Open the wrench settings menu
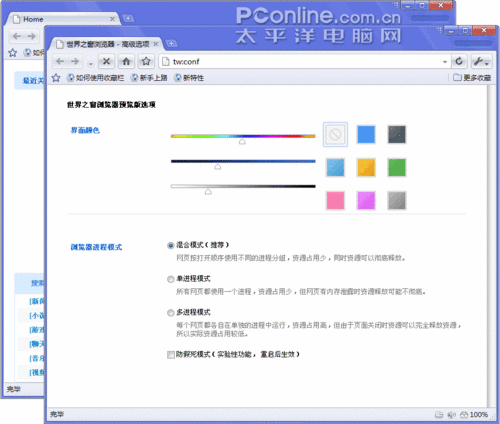500x424 pixels. 481,61
